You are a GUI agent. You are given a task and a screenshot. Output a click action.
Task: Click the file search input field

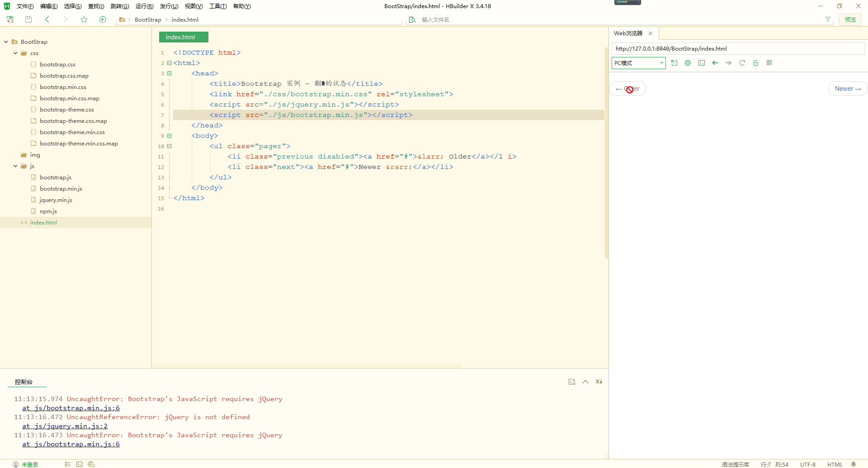coord(619,19)
